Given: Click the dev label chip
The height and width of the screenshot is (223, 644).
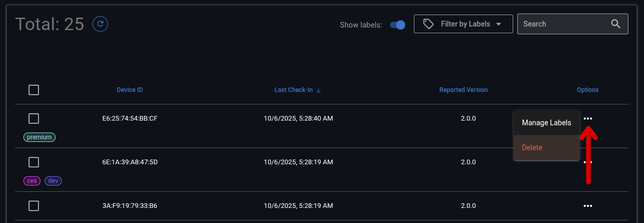Looking at the screenshot, I should click(53, 181).
